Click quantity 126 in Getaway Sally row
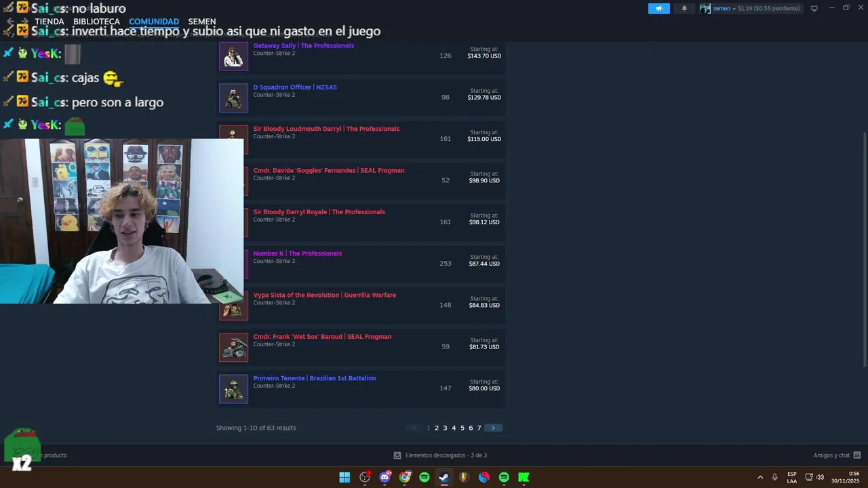 point(446,56)
